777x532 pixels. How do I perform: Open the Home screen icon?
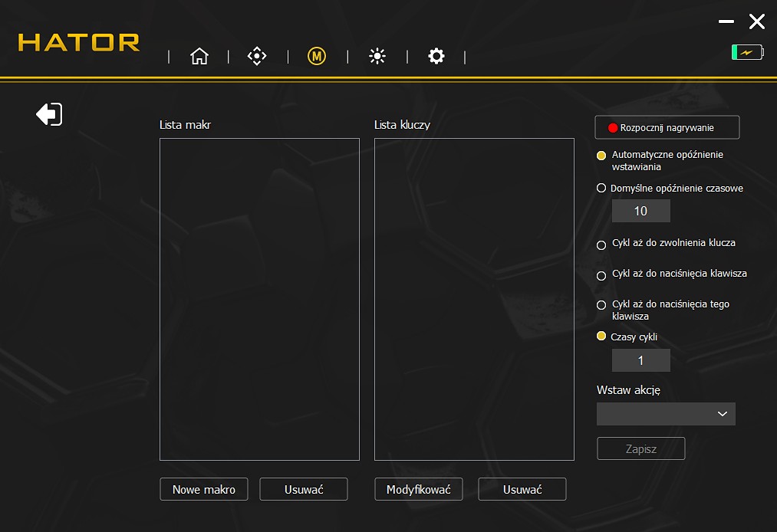click(x=199, y=56)
